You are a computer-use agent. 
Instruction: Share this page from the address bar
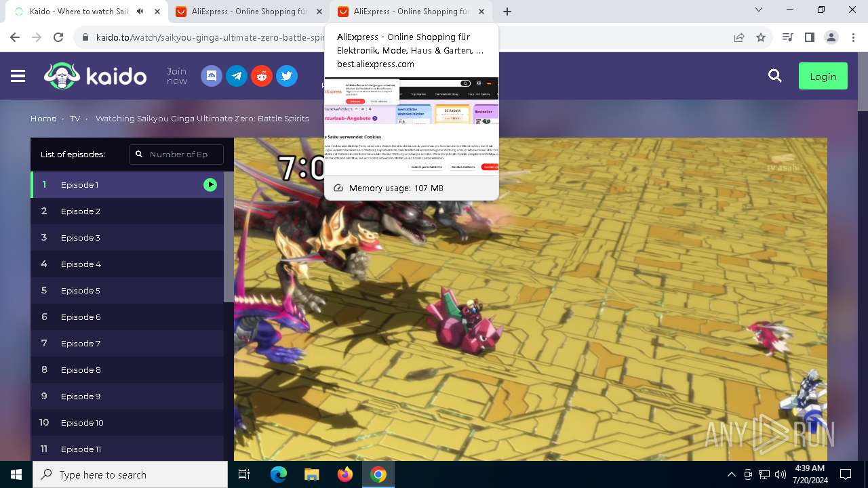(739, 37)
